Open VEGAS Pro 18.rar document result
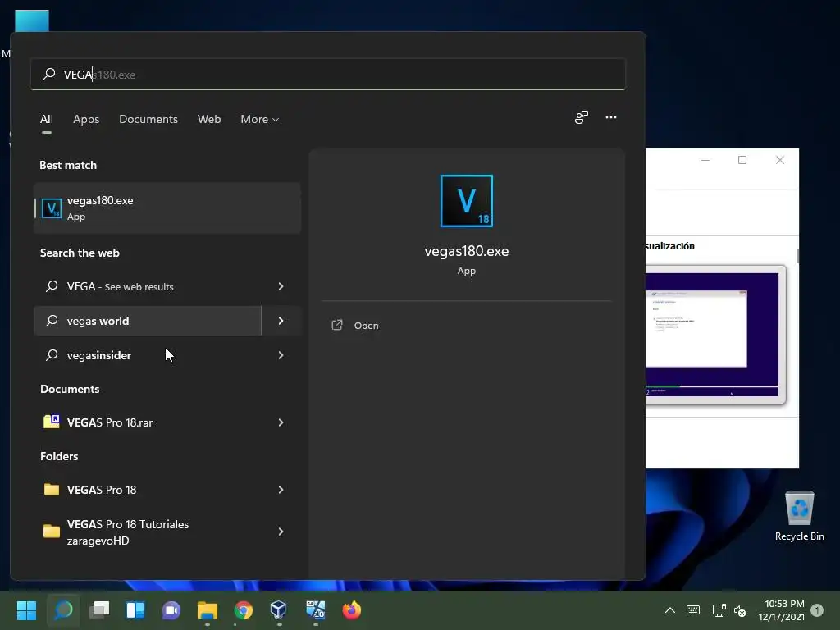This screenshot has height=630, width=840. pyautogui.click(x=148, y=422)
